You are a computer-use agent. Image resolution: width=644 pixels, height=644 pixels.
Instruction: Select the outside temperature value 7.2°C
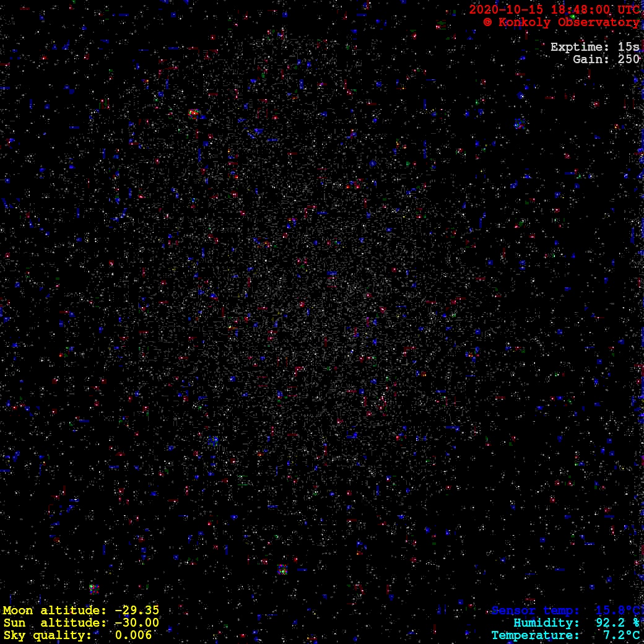click(x=621, y=635)
